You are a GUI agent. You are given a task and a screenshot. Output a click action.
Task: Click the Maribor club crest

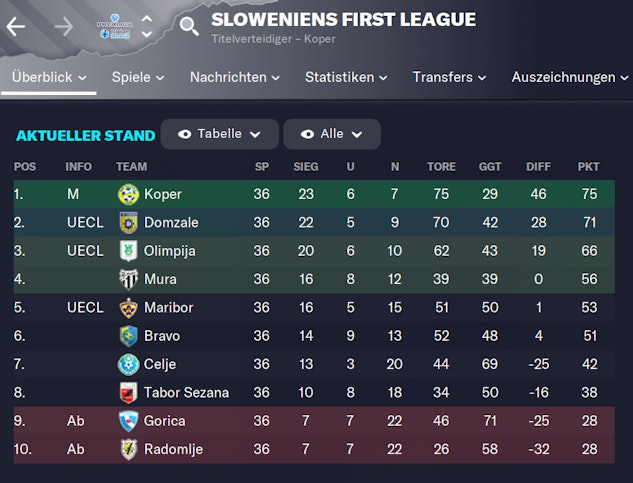pos(128,307)
